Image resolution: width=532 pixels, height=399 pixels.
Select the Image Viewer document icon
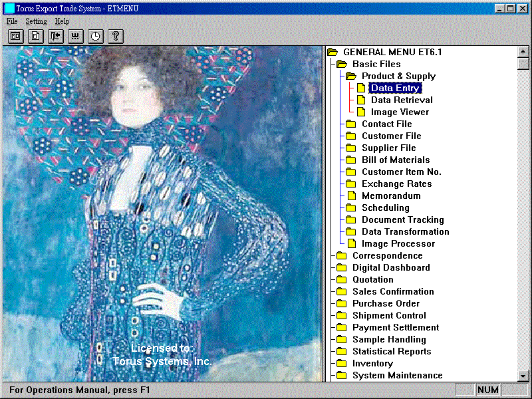(x=361, y=112)
